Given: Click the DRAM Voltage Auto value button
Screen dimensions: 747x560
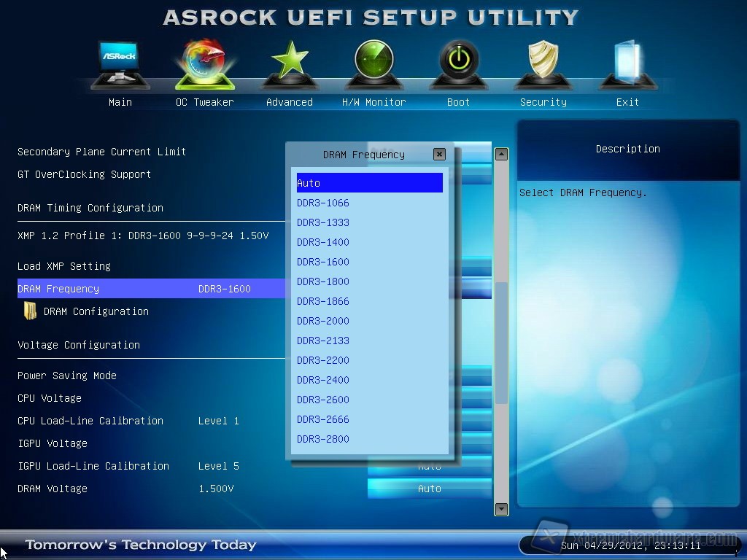Looking at the screenshot, I should click(429, 489).
